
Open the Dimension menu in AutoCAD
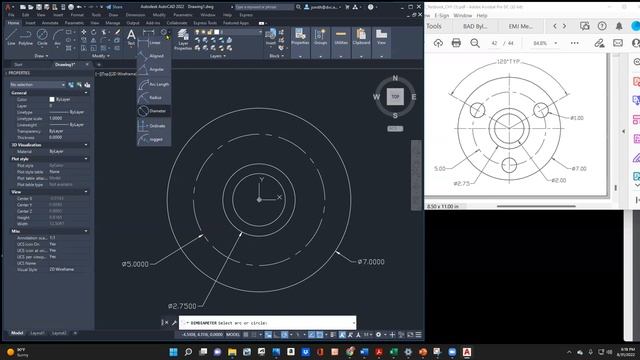point(135,15)
